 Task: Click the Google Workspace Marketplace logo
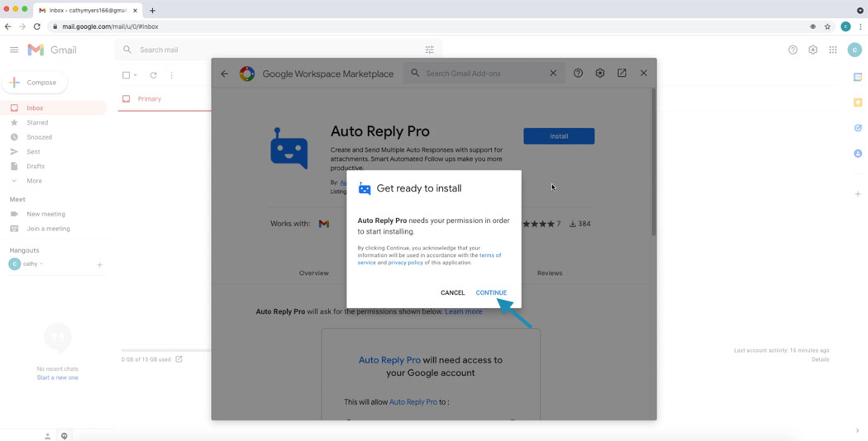pos(247,73)
